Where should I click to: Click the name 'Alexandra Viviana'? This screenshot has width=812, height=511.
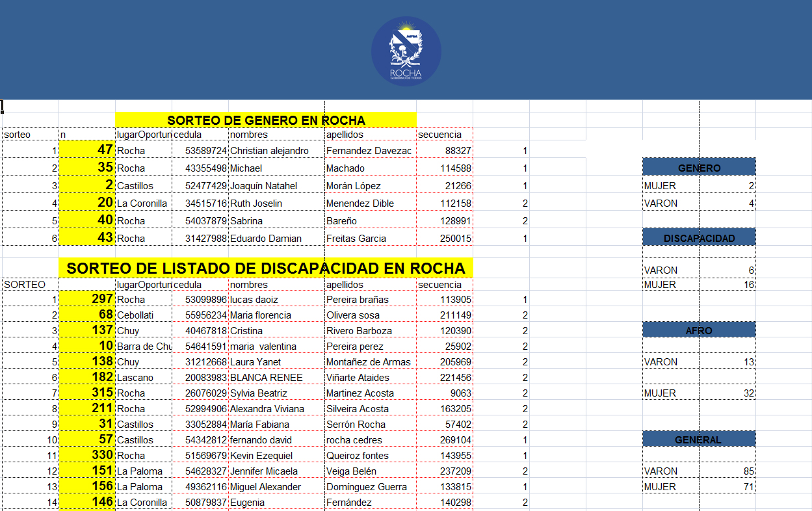[267, 408]
